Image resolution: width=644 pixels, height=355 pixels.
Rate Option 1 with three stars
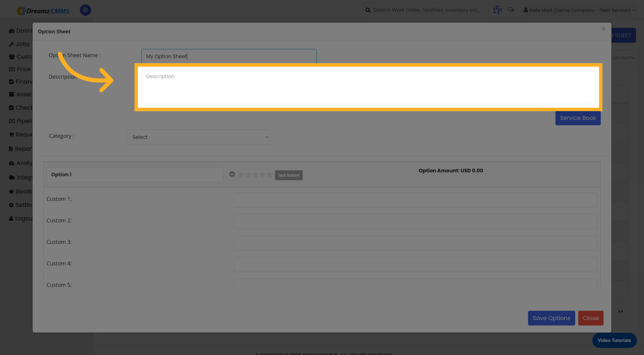coord(255,174)
